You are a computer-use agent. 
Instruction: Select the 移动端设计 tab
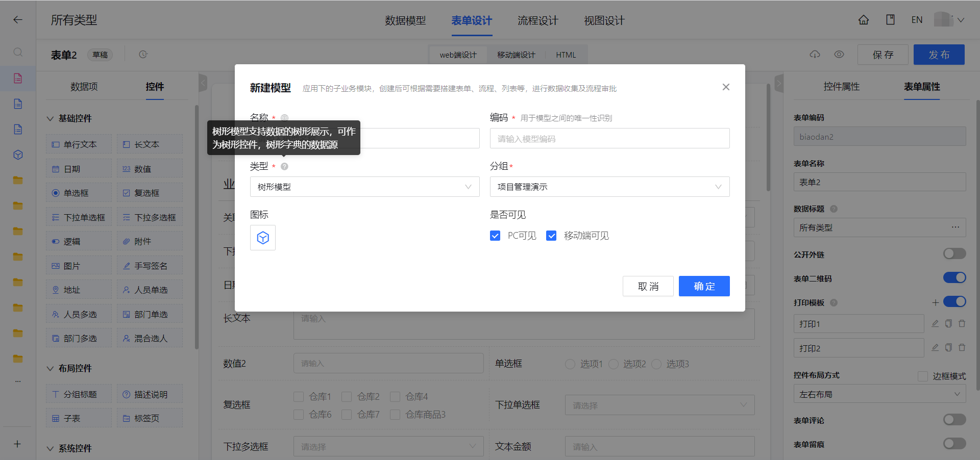tap(516, 55)
